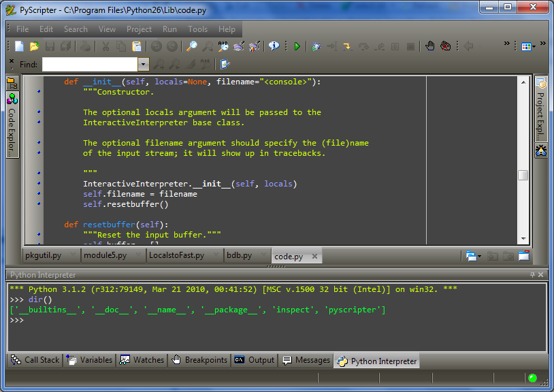This screenshot has height=392, width=554.
Task: Click the Print icon
Action: (x=85, y=46)
